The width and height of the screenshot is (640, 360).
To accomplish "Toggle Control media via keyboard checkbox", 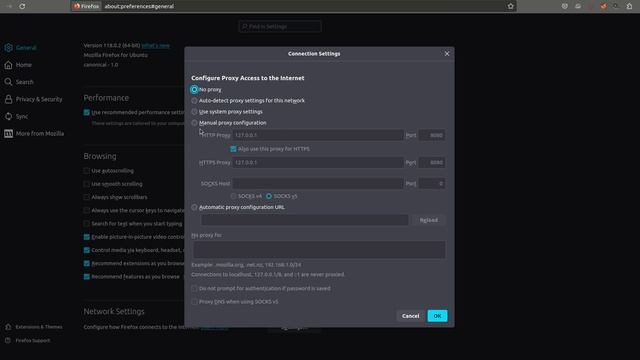I will pyautogui.click(x=87, y=250).
